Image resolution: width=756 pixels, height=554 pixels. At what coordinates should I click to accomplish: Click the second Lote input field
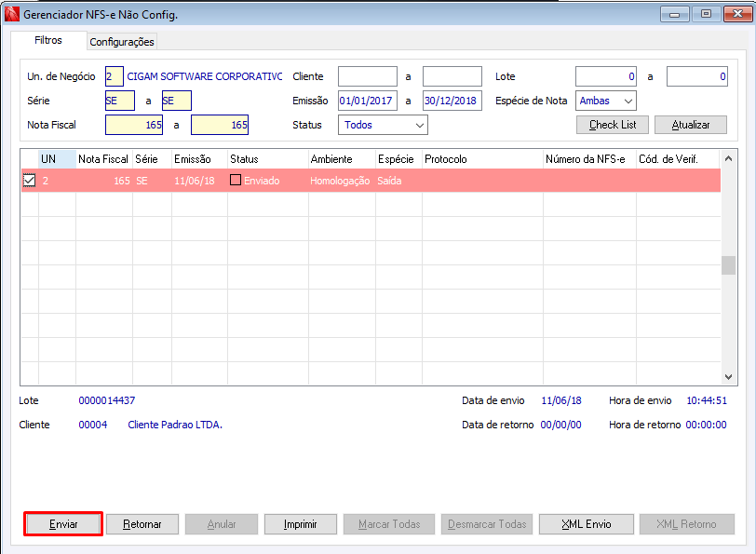[x=697, y=76]
